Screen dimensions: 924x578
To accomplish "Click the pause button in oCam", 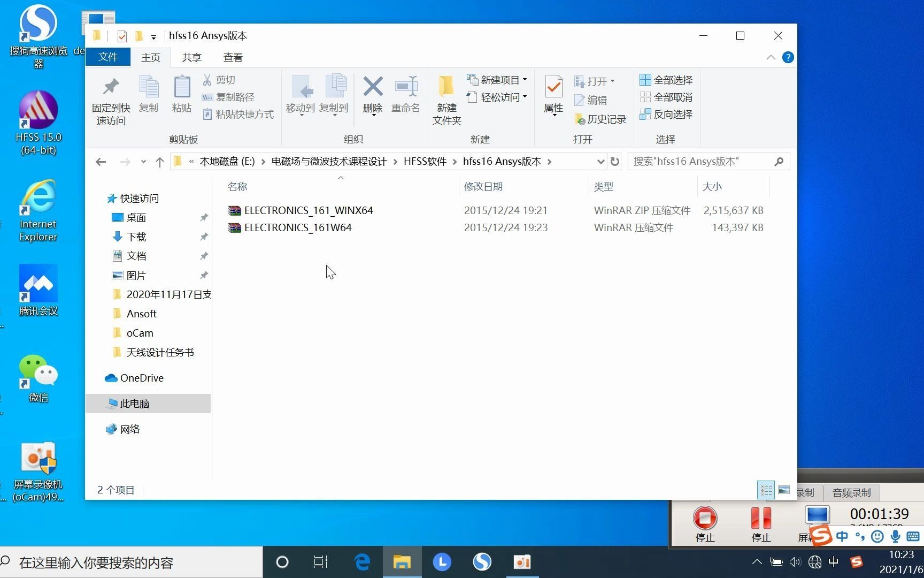I will coord(761,518).
